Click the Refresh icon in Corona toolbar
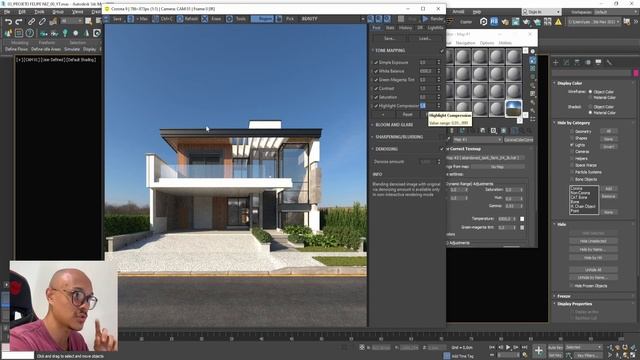The width and height of the screenshot is (640, 360). click(x=180, y=19)
